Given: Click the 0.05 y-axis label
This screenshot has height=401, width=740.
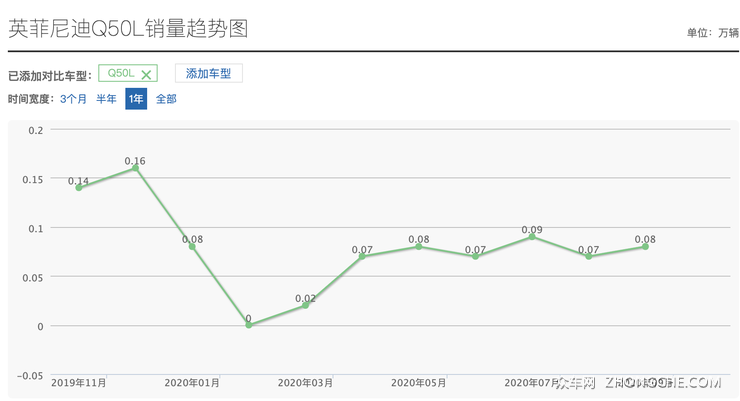Looking at the screenshot, I should [33, 277].
